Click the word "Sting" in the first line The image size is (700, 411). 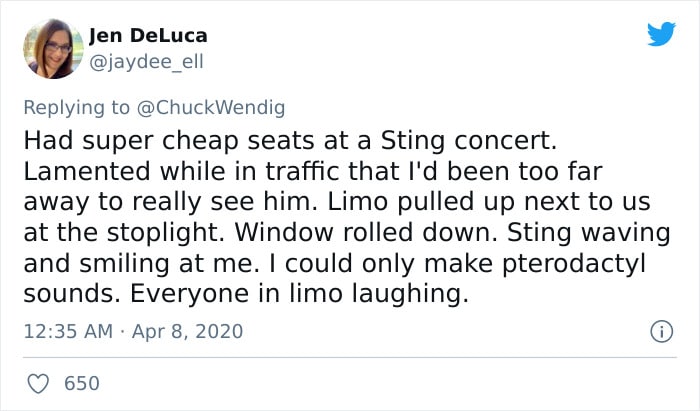pyautogui.click(x=413, y=141)
